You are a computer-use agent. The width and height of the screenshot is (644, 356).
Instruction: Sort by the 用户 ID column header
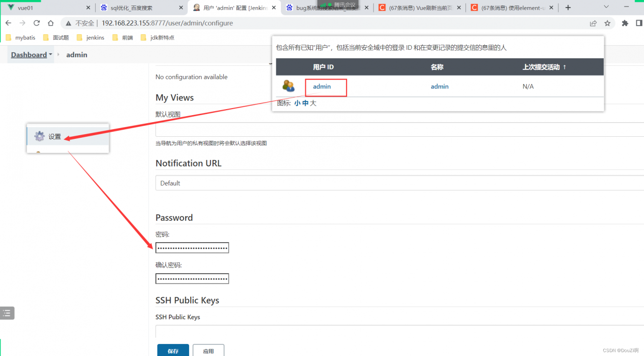(323, 67)
